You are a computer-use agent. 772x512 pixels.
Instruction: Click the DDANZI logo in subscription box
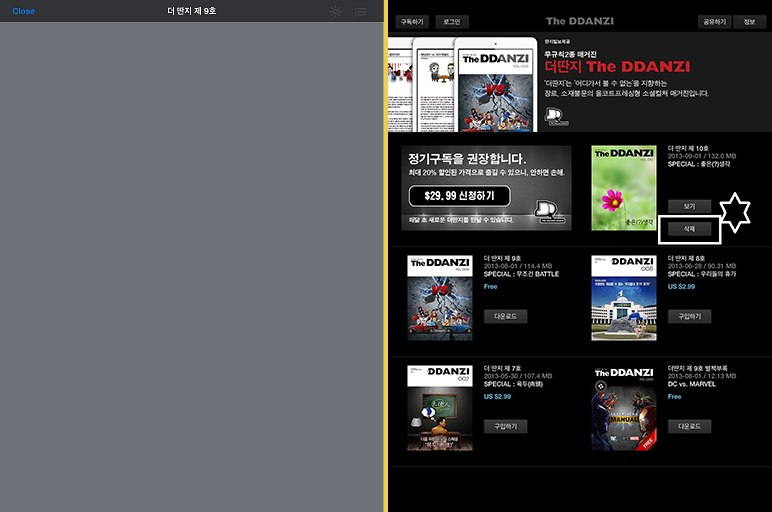(549, 212)
